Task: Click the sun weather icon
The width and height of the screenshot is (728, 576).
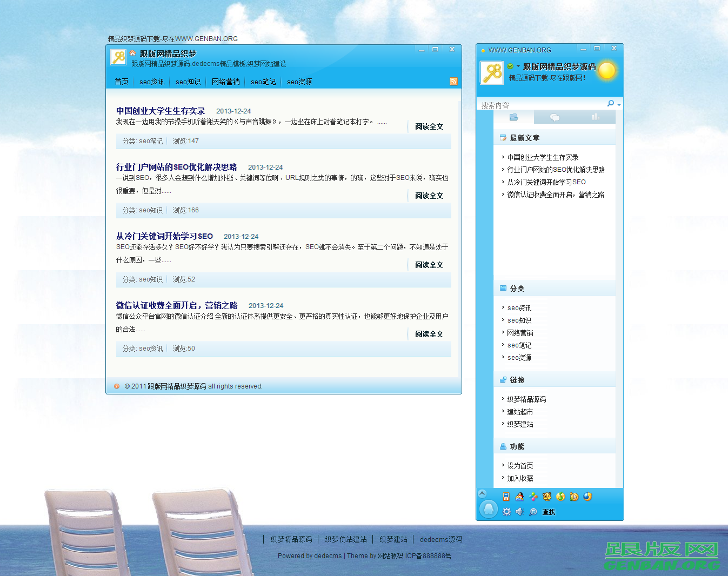Action: [x=607, y=71]
